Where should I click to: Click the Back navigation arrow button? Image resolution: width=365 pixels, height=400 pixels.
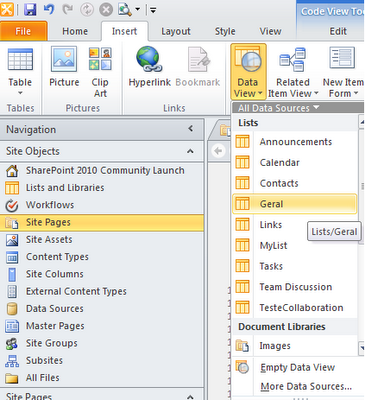(x=218, y=151)
